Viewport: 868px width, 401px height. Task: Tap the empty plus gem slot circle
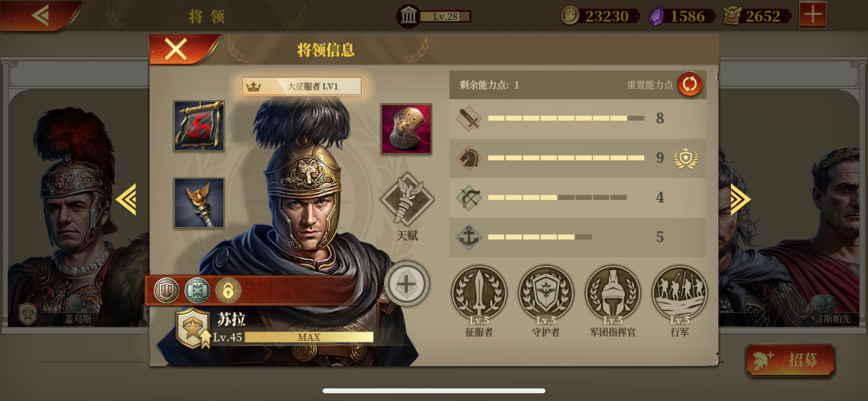click(x=407, y=284)
